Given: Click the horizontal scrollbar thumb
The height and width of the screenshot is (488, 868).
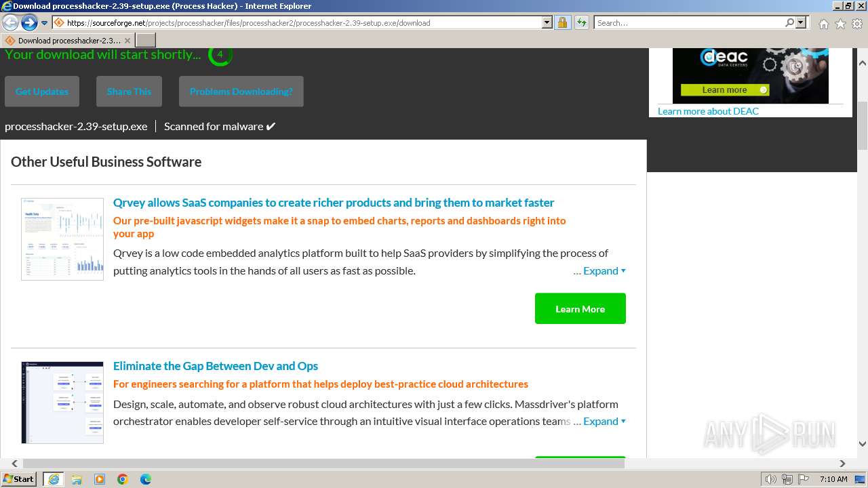Looking at the screenshot, I should coord(324,464).
